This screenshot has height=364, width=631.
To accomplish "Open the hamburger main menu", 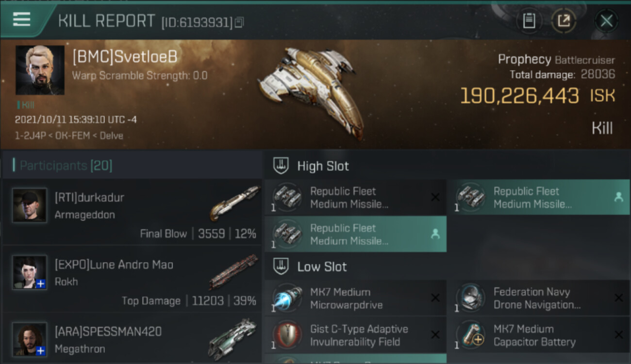I will click(22, 19).
